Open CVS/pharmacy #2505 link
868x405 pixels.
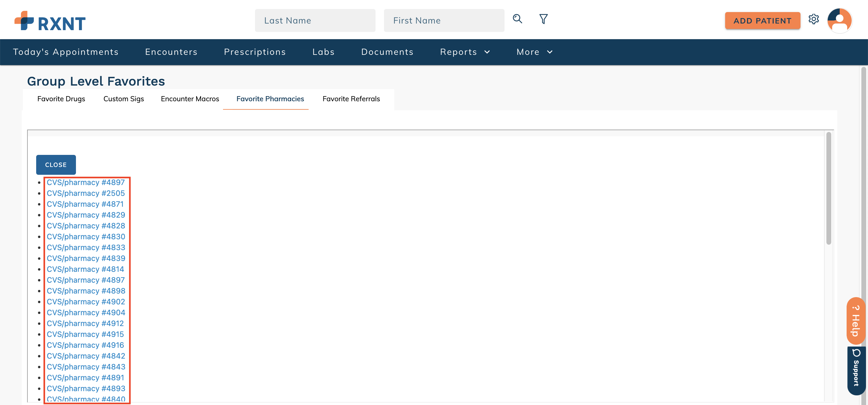(86, 193)
